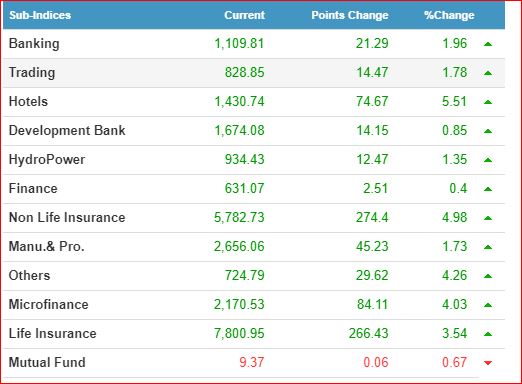
Task: Click the red down arrow in Mutual Fund row
Action: coord(488,363)
